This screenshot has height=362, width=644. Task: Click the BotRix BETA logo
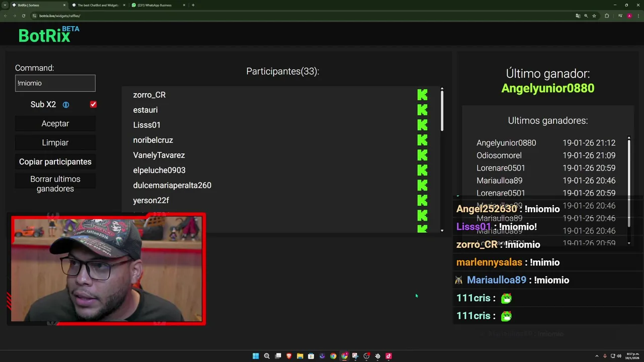coord(49,34)
